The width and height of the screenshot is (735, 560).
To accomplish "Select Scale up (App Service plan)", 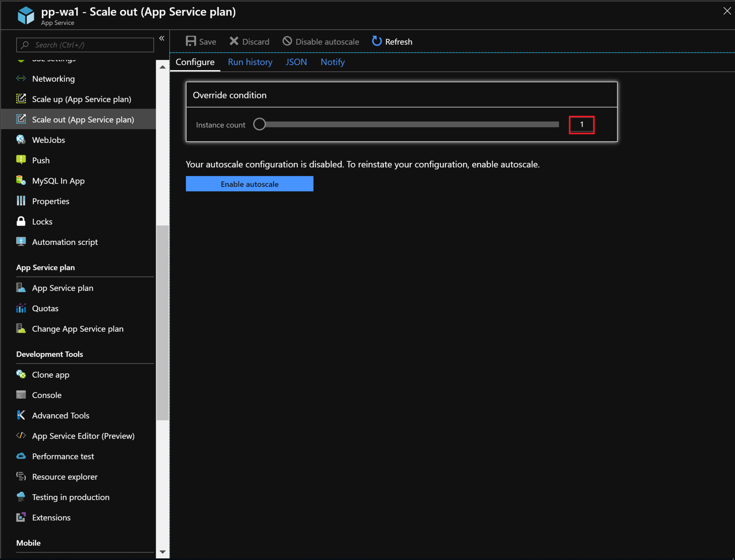I will coord(81,99).
